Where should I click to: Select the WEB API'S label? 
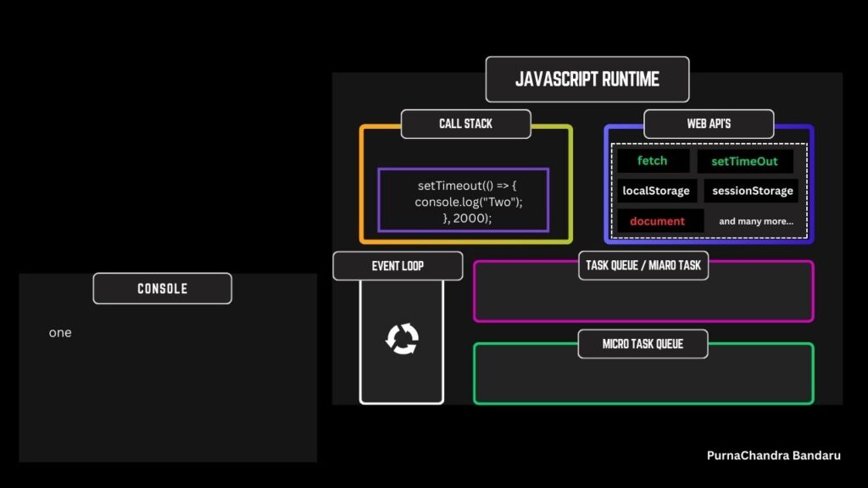tap(709, 124)
